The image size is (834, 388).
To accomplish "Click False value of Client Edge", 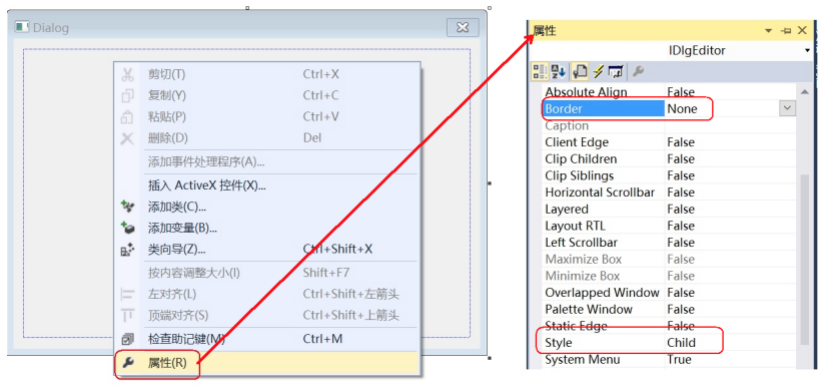I will 681,142.
